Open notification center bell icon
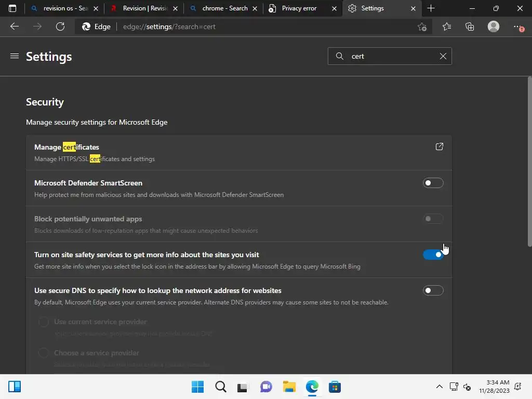 518,387
